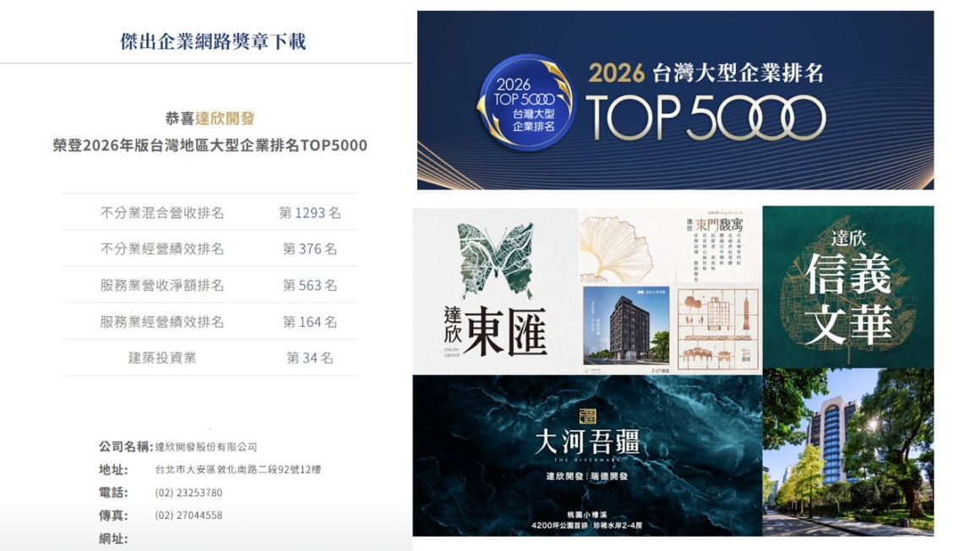
Task: Click the 不分業經營績效排名 row label
Action: [x=162, y=249]
